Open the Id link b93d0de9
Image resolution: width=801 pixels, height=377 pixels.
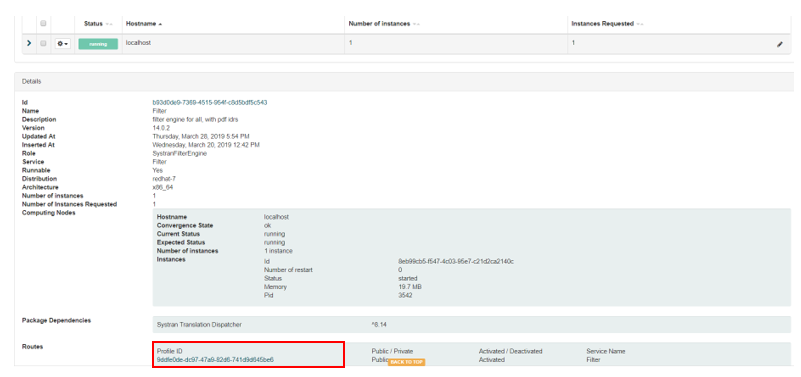209,102
